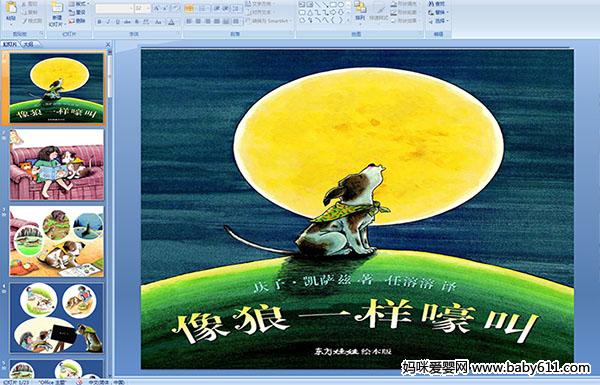This screenshot has height=385, width=600.
Task: Select the girl-on-sofa slide thumbnail
Action: point(57,165)
